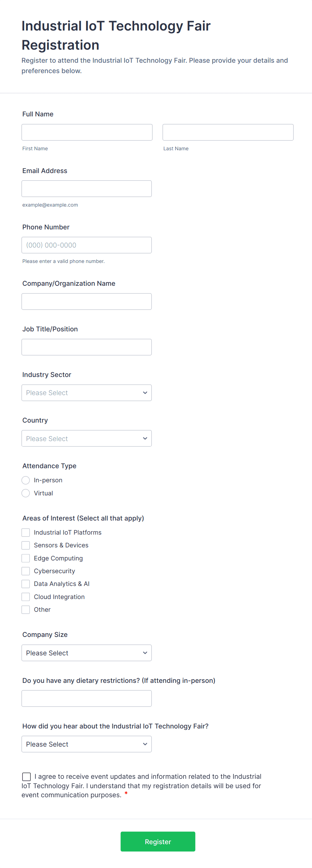
Task: Enable the Edge Computing checkbox
Action: click(x=25, y=558)
